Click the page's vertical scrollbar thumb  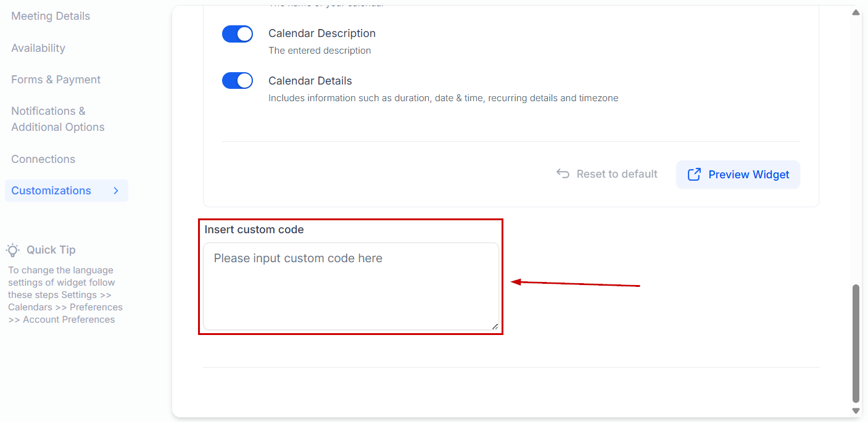(x=856, y=342)
